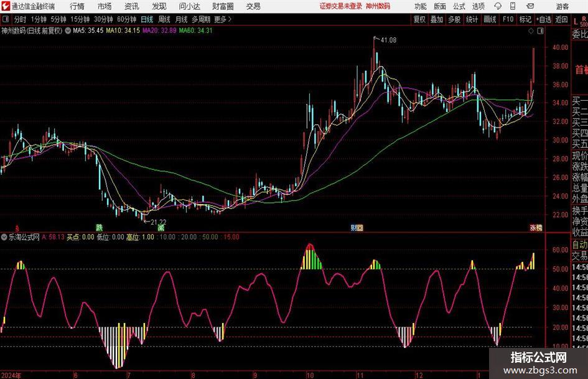Switch to the 60分钟 period

pos(126,19)
